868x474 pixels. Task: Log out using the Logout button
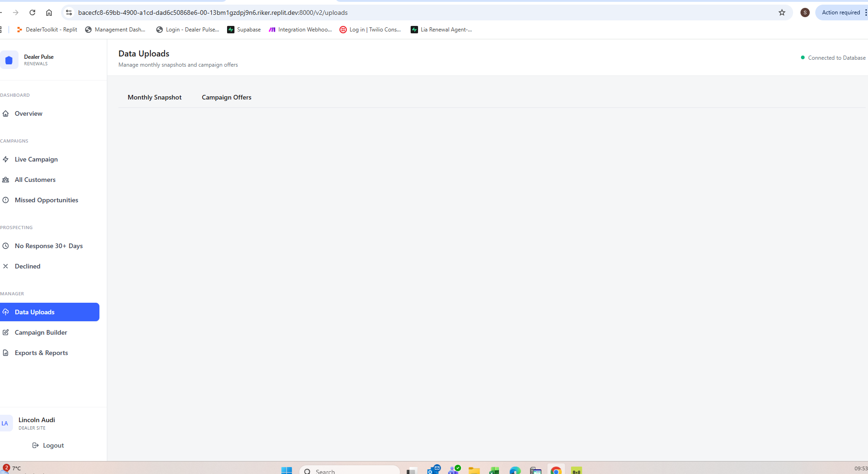48,445
